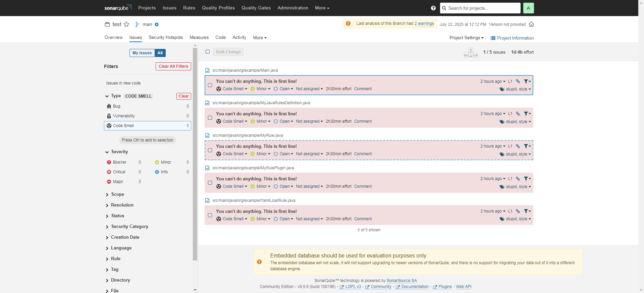Click the SonarQube logo
This screenshot has width=644, height=293.
tap(118, 8)
